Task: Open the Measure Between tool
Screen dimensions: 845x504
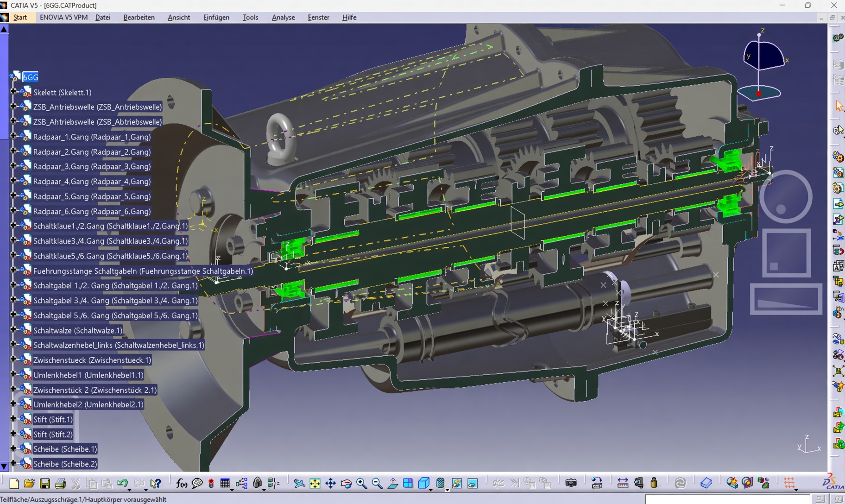Action: (623, 483)
